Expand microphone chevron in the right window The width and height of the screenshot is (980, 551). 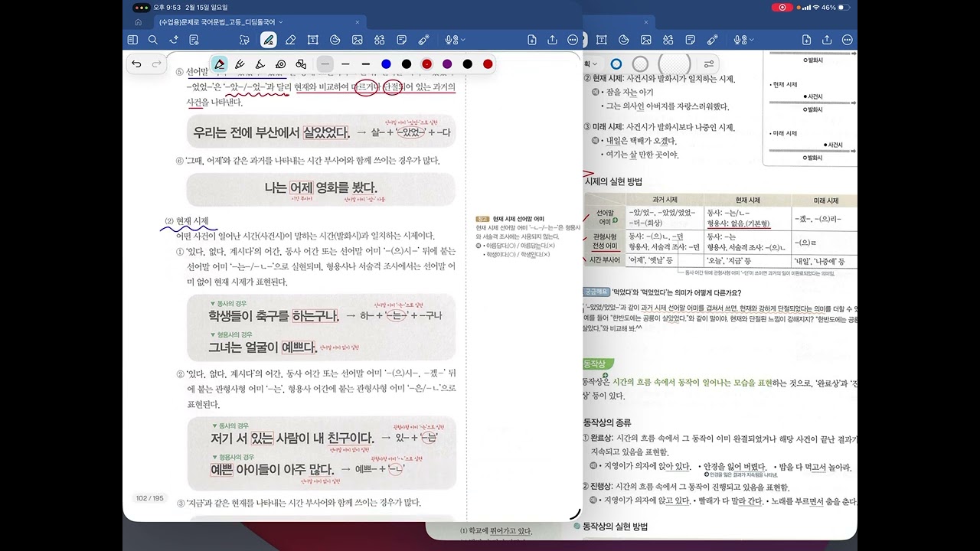[751, 41]
